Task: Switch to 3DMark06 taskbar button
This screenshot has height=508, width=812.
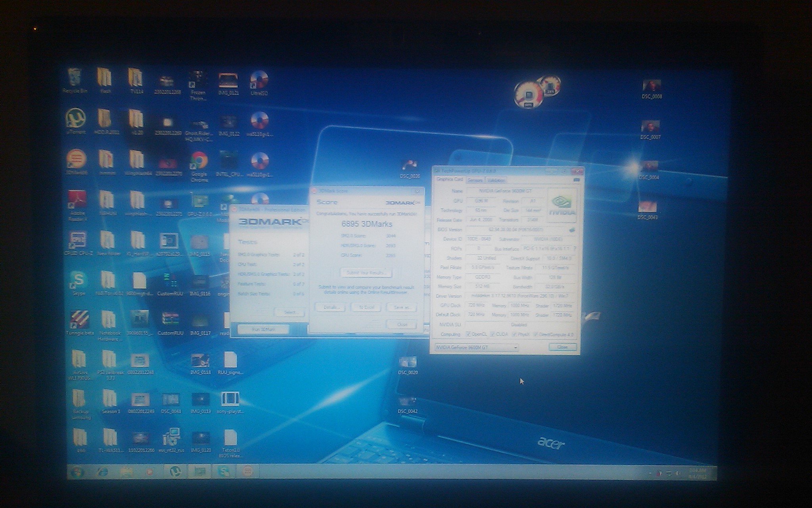Action: tap(247, 471)
